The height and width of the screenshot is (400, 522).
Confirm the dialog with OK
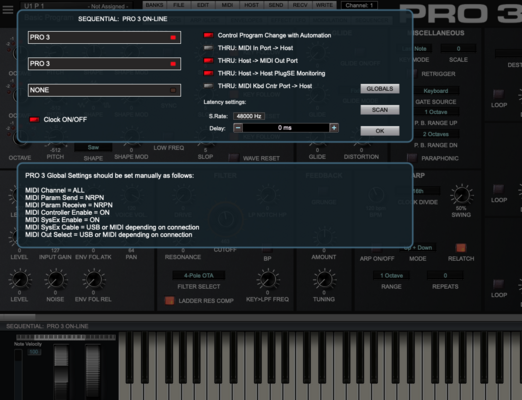point(380,131)
